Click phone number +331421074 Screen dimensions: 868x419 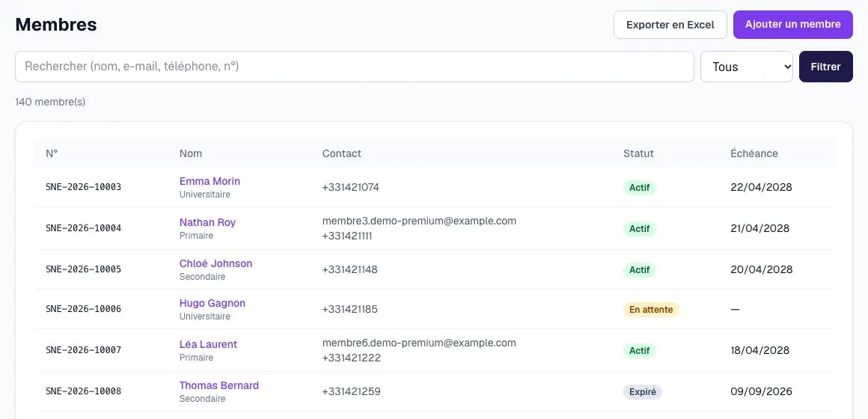tap(351, 187)
